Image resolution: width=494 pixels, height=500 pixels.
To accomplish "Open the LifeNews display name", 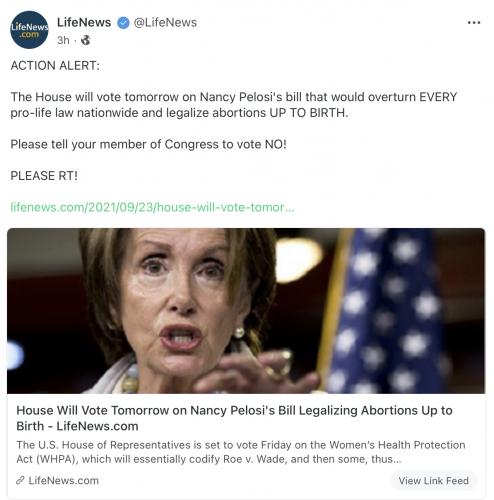I will tap(84, 22).
